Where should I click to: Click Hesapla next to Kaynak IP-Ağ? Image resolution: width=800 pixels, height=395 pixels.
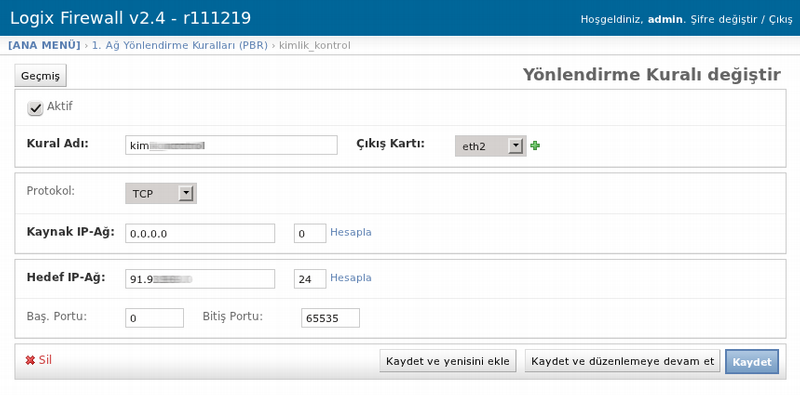pyautogui.click(x=351, y=232)
